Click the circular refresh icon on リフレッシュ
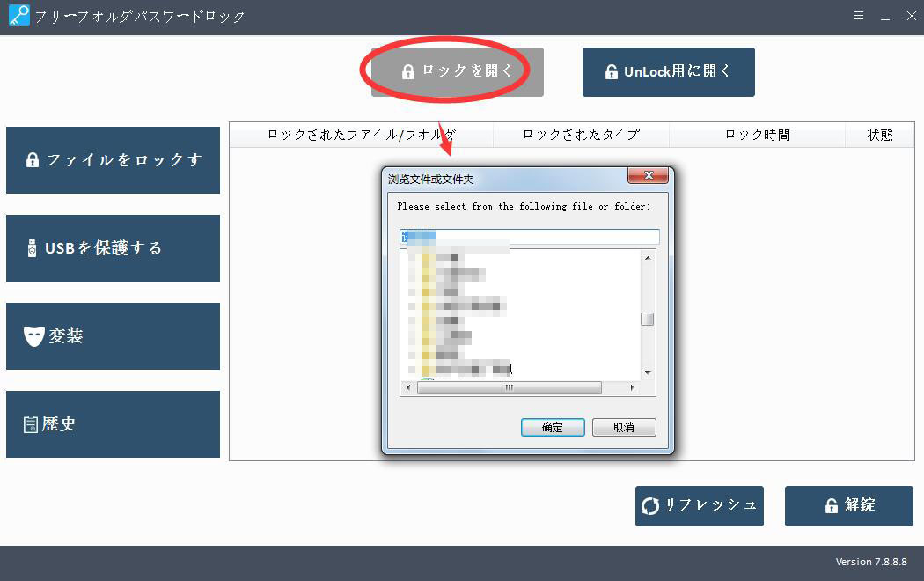924x581 pixels. 650,506
